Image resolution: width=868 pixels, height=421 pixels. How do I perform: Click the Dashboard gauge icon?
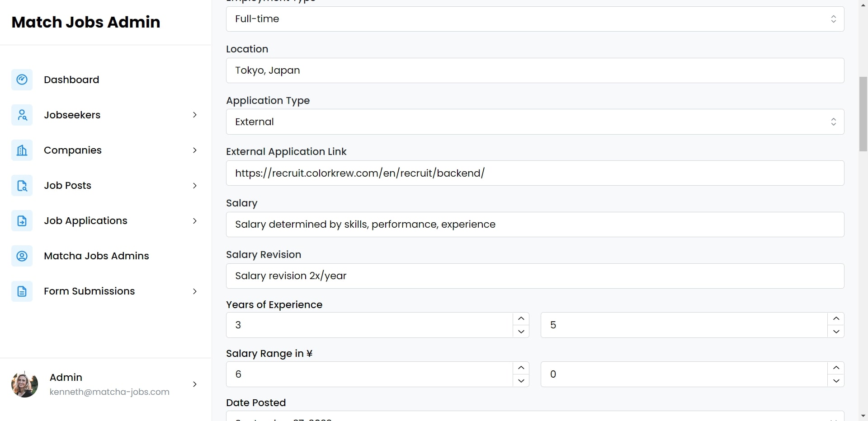(22, 80)
